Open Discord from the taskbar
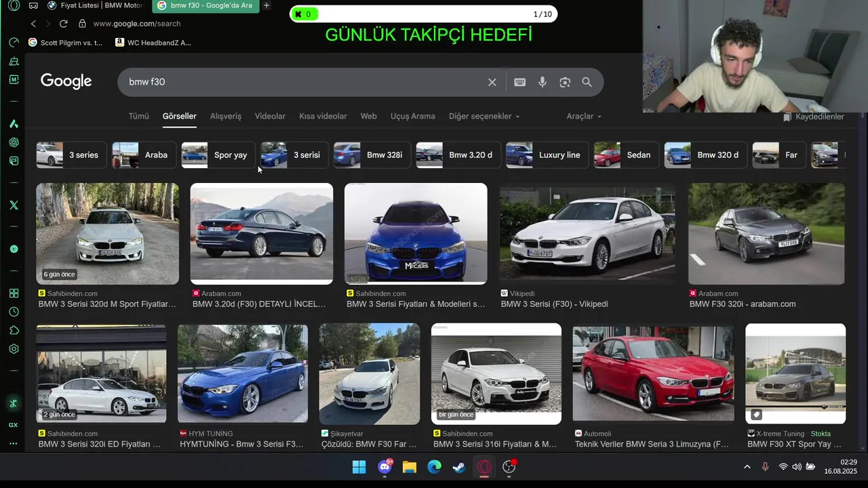This screenshot has width=868, height=488. pos(385,467)
